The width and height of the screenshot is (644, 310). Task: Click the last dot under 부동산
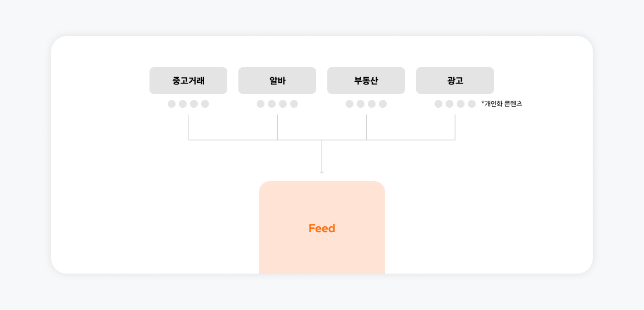click(383, 104)
